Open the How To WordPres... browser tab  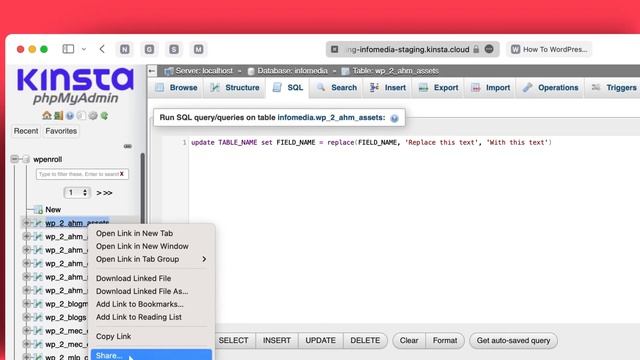pos(549,49)
